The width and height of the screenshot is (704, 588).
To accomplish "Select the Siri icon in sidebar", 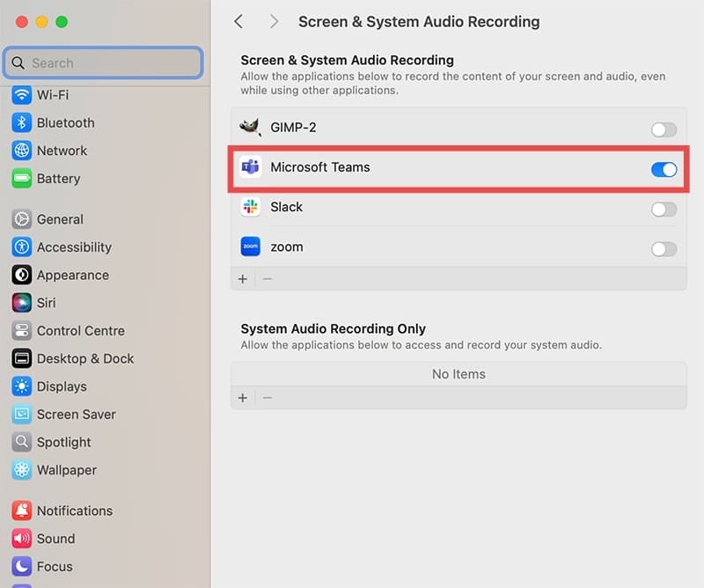I will [x=22, y=303].
